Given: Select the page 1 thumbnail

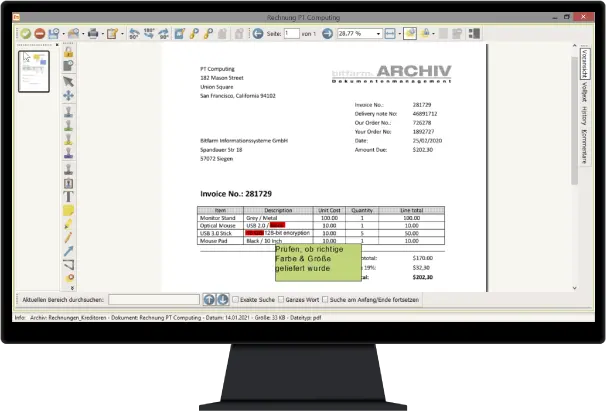Looking at the screenshot, I should pyautogui.click(x=34, y=72).
